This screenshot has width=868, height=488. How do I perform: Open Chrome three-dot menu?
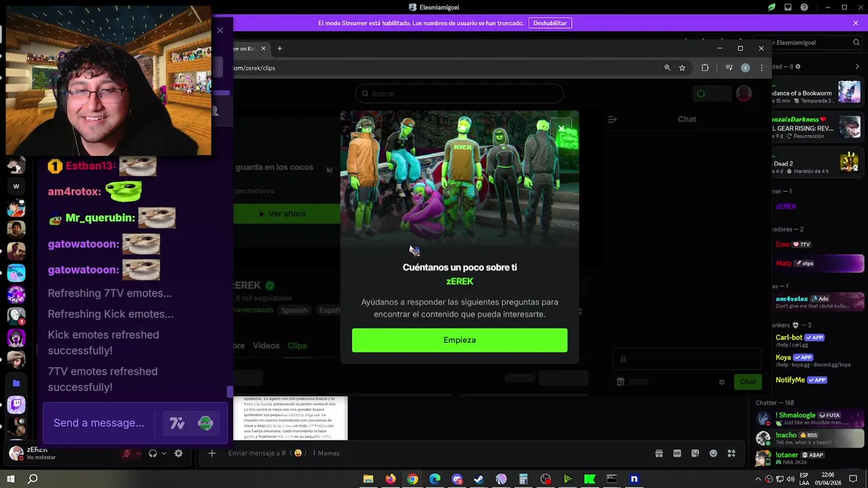(x=762, y=68)
